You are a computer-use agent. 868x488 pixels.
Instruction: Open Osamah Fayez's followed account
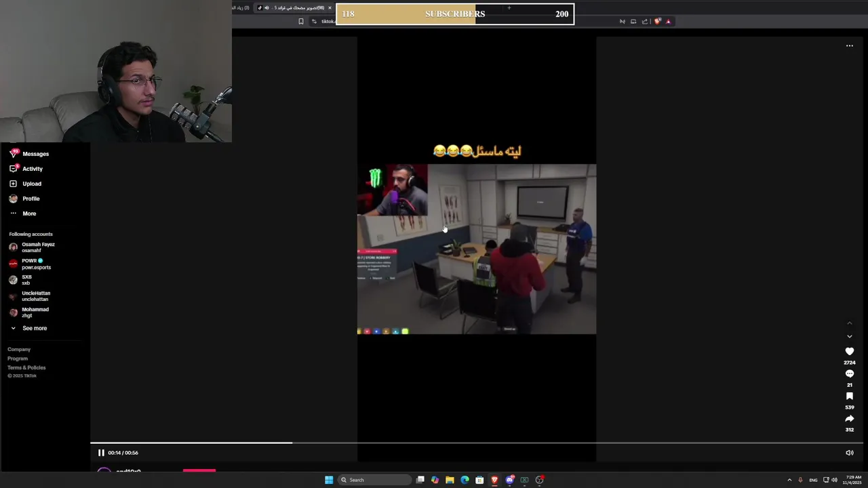pos(32,247)
